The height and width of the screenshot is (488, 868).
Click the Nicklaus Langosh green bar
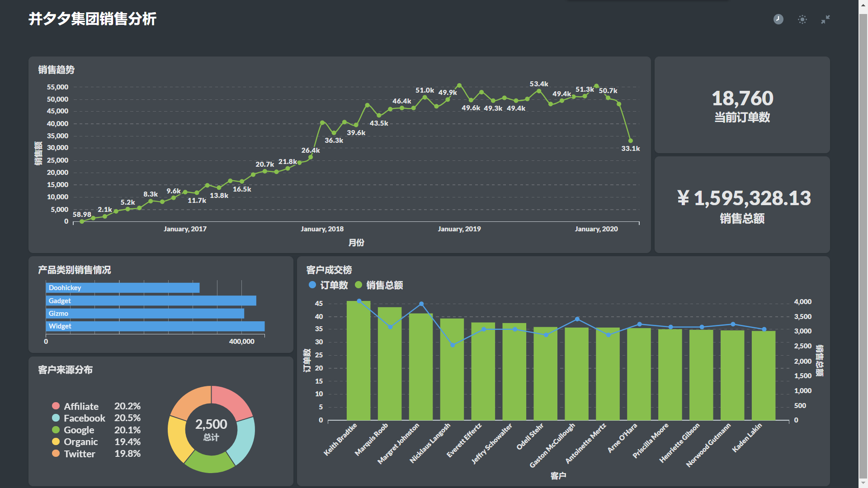click(452, 369)
